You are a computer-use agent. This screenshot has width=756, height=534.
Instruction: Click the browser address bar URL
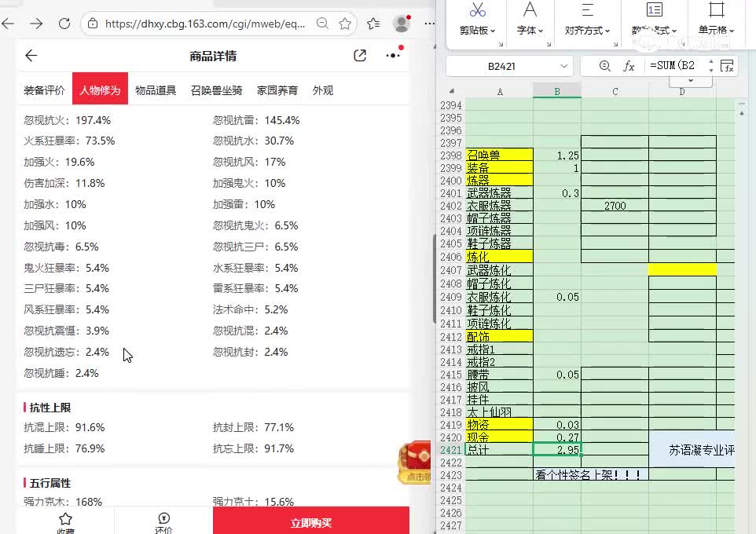coord(204,24)
